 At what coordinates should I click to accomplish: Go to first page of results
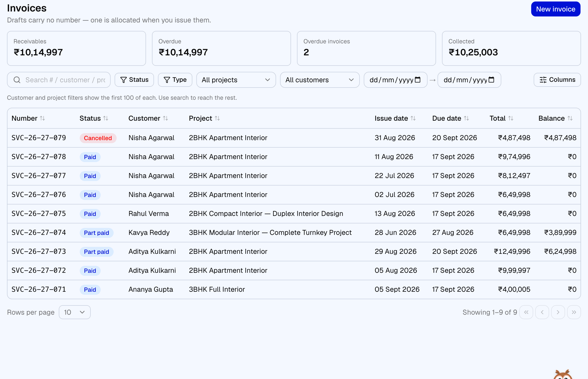tap(526, 312)
